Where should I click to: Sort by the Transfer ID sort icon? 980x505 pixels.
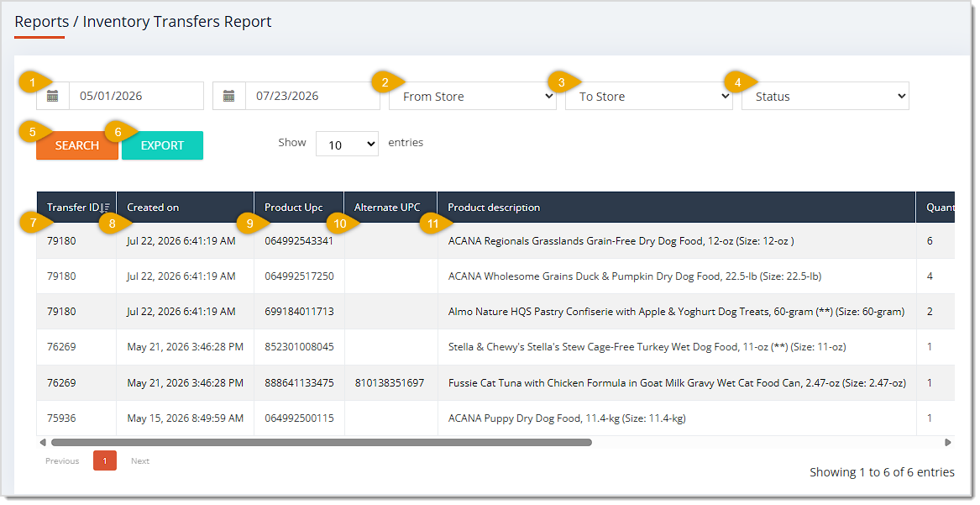[x=105, y=208]
